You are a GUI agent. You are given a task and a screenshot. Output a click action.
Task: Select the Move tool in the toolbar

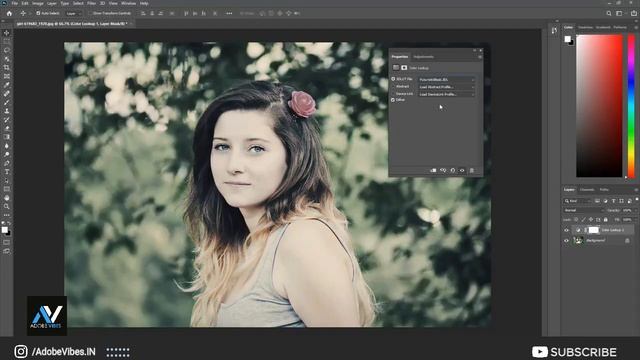pos(7,33)
